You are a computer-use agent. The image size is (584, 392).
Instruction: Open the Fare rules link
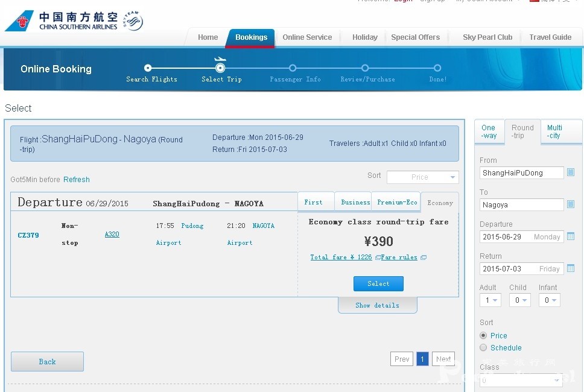coord(399,257)
